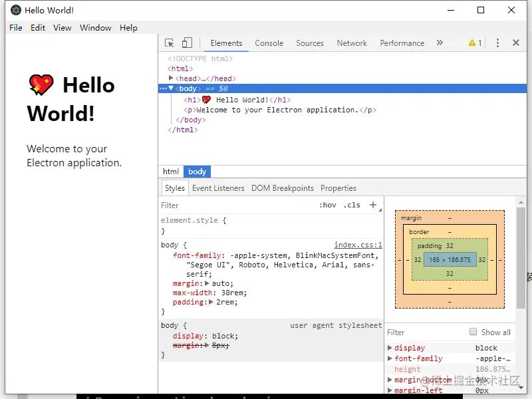
Task: Click the margin label in box model
Action: pyautogui.click(x=411, y=218)
